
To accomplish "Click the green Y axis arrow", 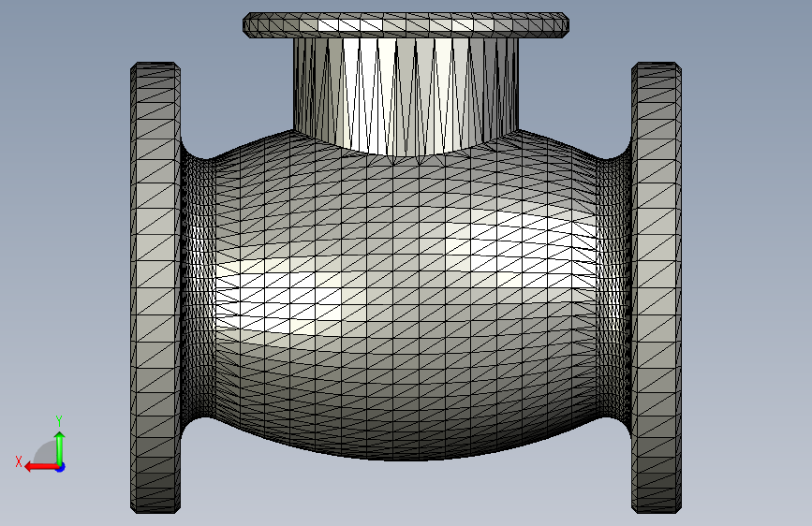I will click(60, 447).
